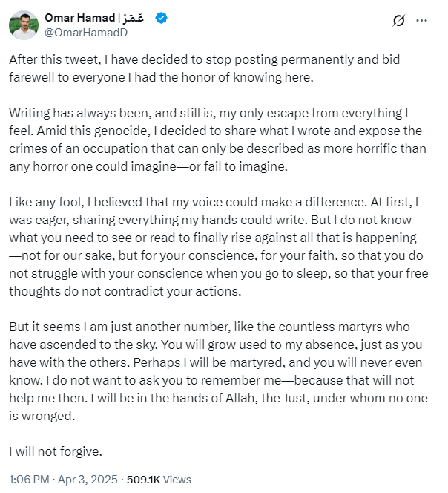Viewport: 448px width, 493px height.
Task: Click the blue verified badge
Action: [161, 17]
